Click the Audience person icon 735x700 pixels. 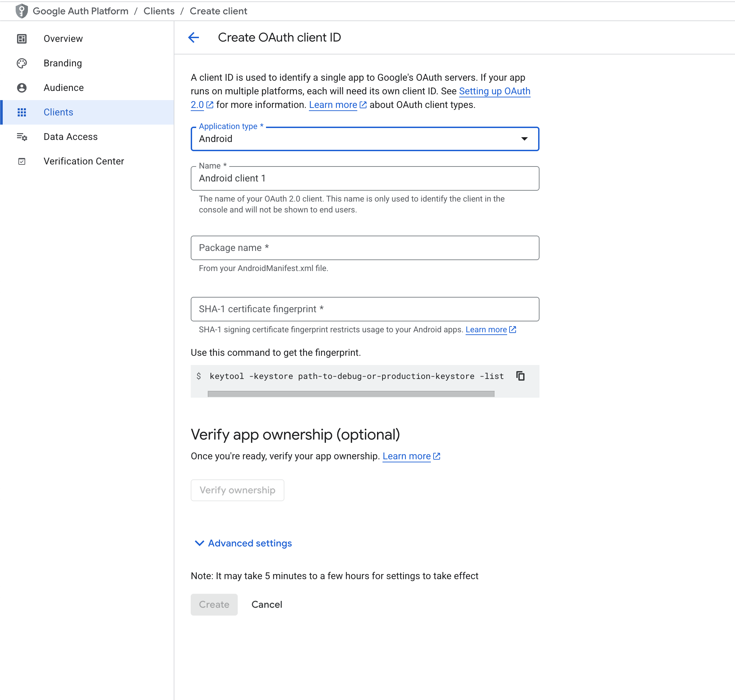click(x=22, y=88)
